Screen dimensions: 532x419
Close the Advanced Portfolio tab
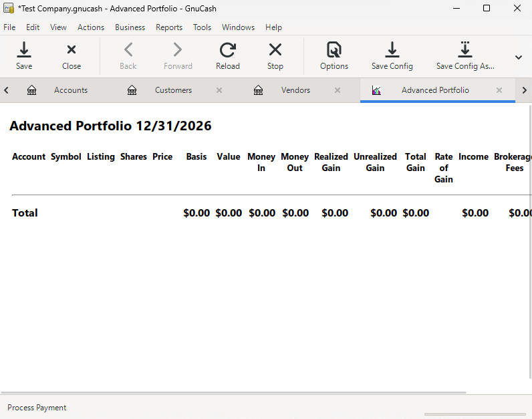(x=499, y=90)
